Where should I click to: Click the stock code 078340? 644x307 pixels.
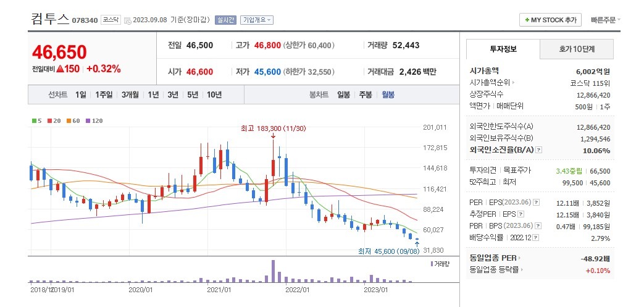click(x=85, y=20)
